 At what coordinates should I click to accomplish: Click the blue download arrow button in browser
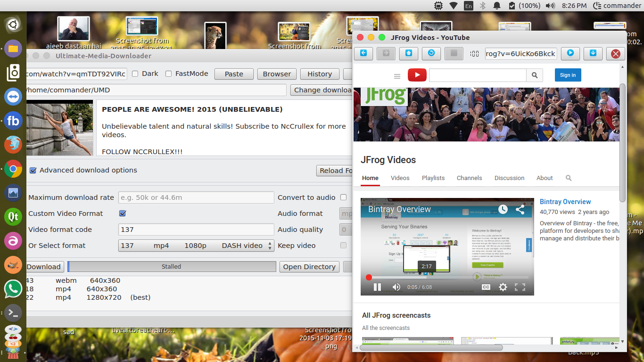tap(593, 53)
